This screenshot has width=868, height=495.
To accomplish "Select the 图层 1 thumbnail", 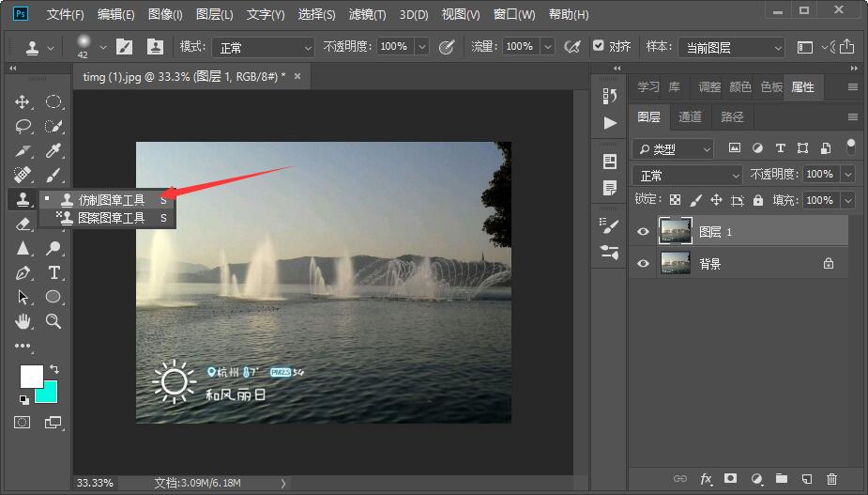I will pyautogui.click(x=675, y=231).
